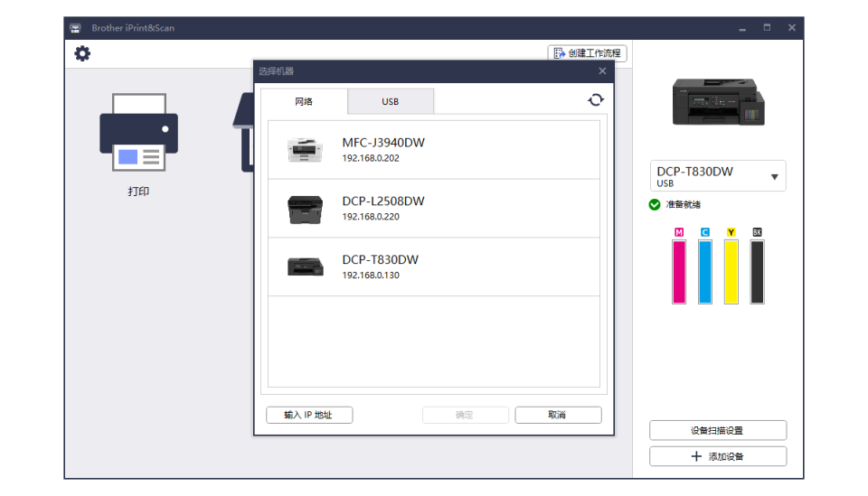Click the green 准备就绪 status check icon

point(655,204)
